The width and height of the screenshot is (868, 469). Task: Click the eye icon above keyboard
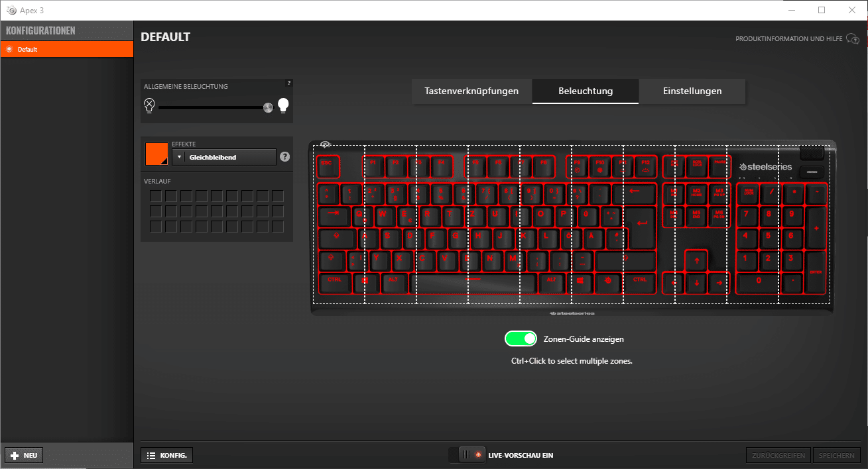(x=326, y=145)
